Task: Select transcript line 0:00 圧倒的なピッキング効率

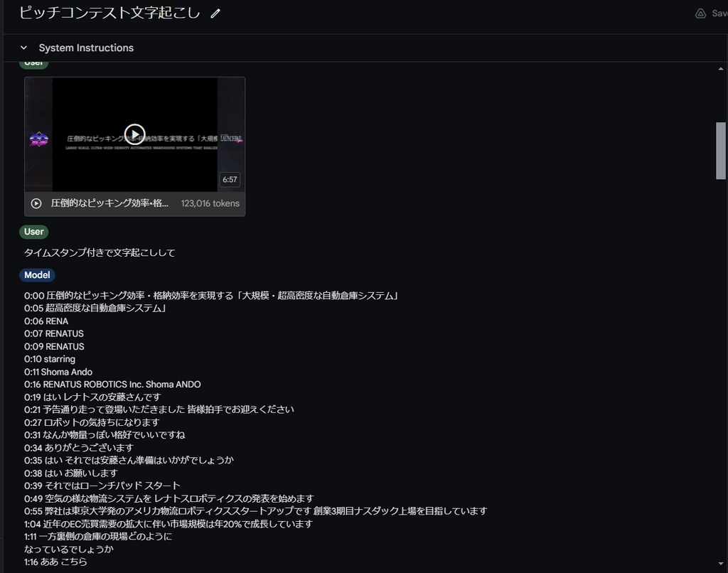Action: click(212, 296)
